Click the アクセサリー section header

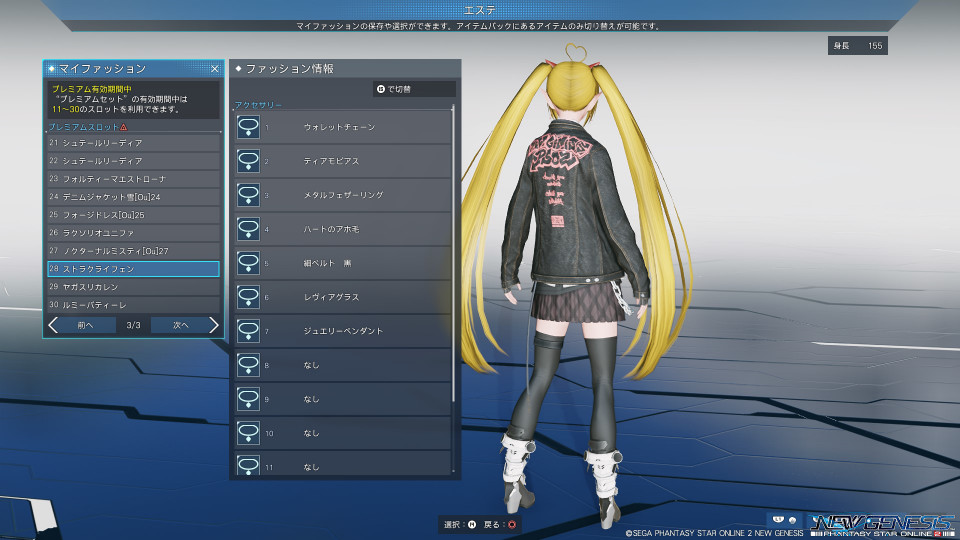258,105
